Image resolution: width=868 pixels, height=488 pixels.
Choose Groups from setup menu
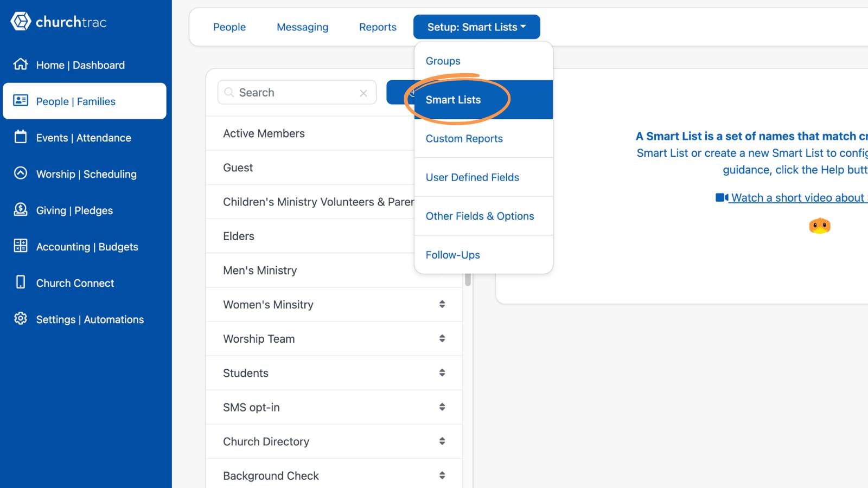tap(483, 61)
